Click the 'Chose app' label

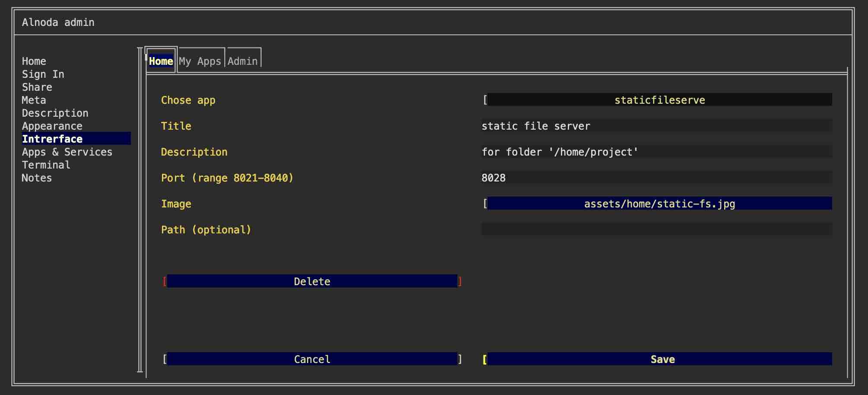[x=188, y=100]
